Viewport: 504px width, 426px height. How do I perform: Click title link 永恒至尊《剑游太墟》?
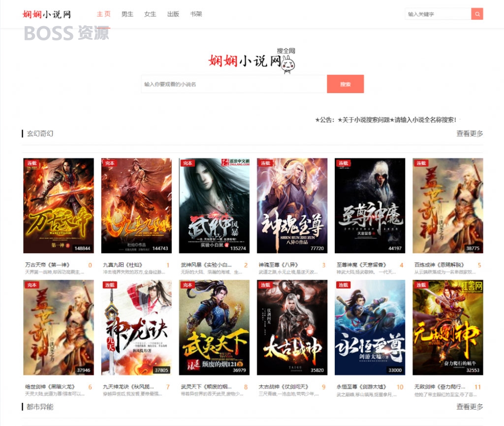tap(361, 387)
